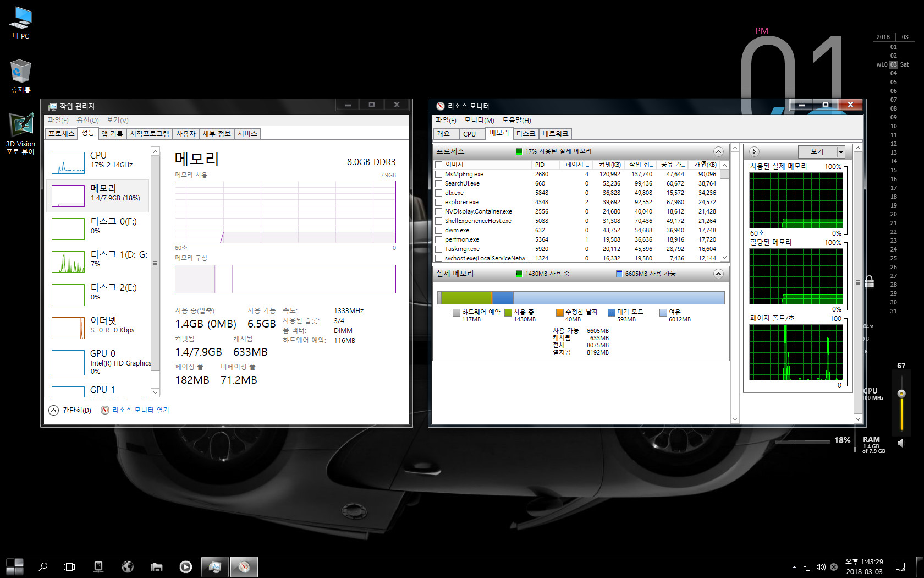Open 보기(V) menu in Task Manager
This screenshot has height=578, width=924.
117,120
